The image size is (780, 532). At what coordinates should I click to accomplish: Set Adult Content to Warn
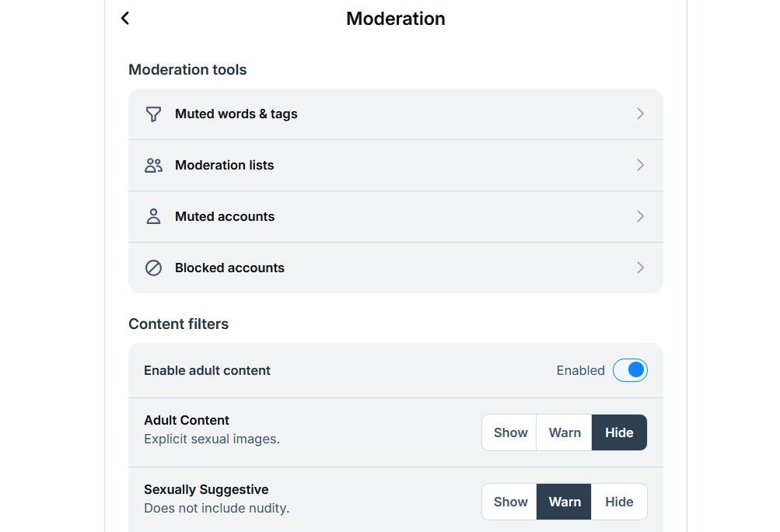coord(565,432)
